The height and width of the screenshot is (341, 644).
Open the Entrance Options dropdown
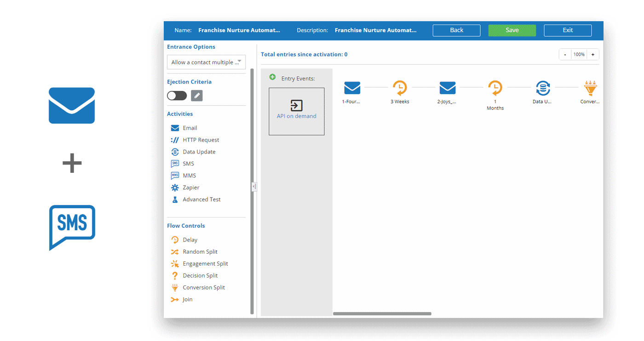pos(206,62)
